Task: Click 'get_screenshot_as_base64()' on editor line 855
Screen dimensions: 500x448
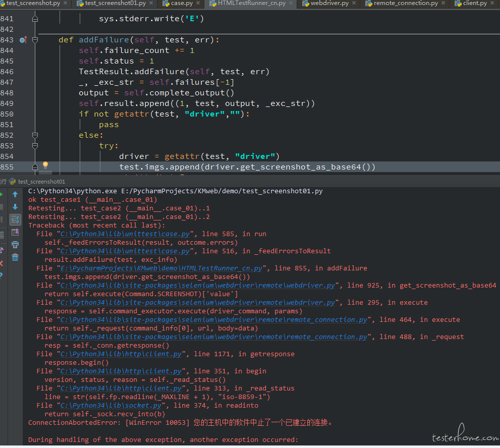Action: tap(308, 167)
